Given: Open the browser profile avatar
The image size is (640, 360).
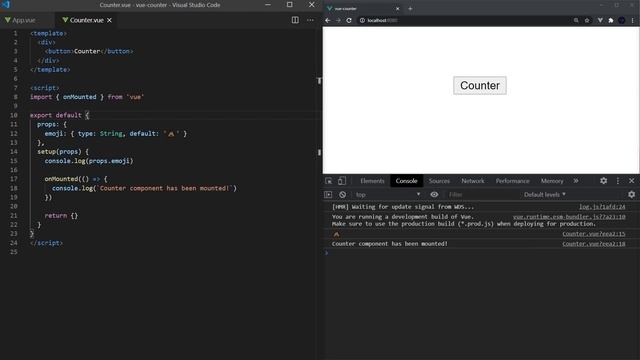Looking at the screenshot, I should (x=622, y=20).
